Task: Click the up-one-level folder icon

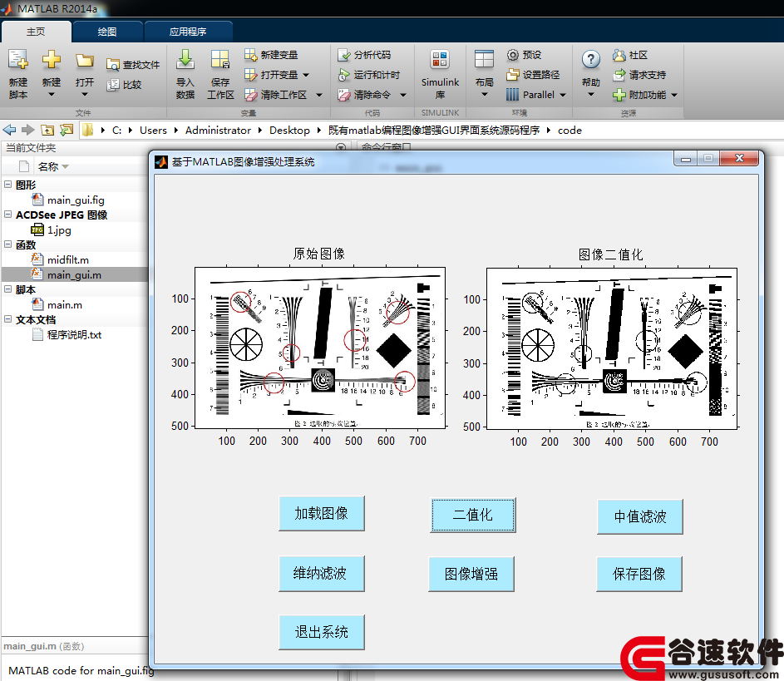Action: [x=47, y=130]
